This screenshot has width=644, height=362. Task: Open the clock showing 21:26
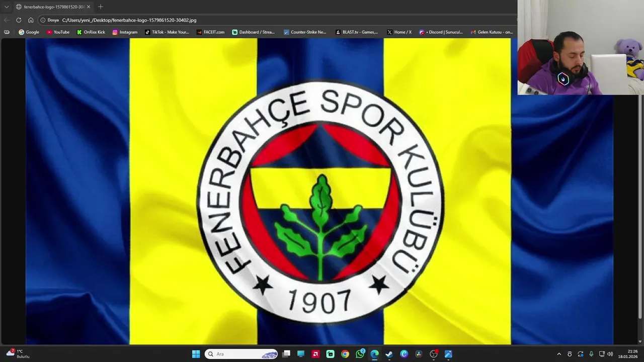point(628,354)
